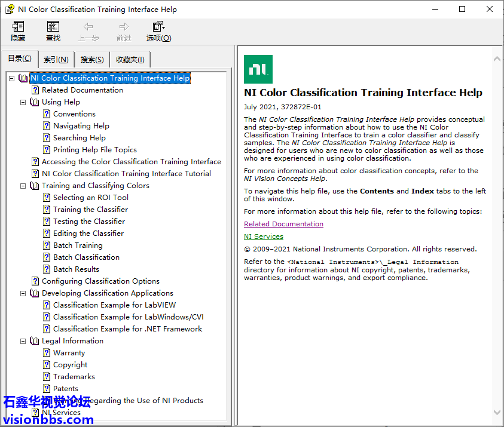Image resolution: width=504 pixels, height=427 pixels.
Task: Click the book icon beside Using Help
Action: [x=35, y=102]
